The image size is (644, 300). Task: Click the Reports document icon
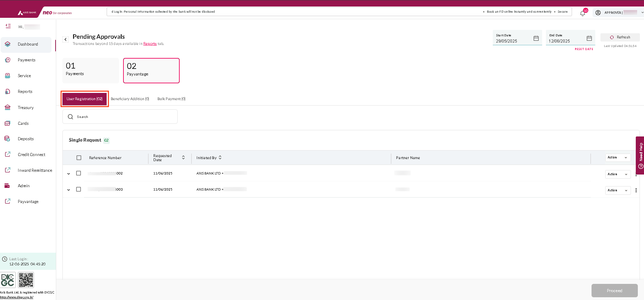[8, 92]
